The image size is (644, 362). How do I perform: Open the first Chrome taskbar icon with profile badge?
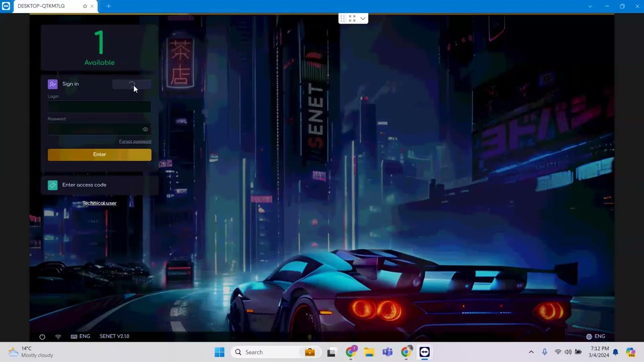click(x=351, y=352)
